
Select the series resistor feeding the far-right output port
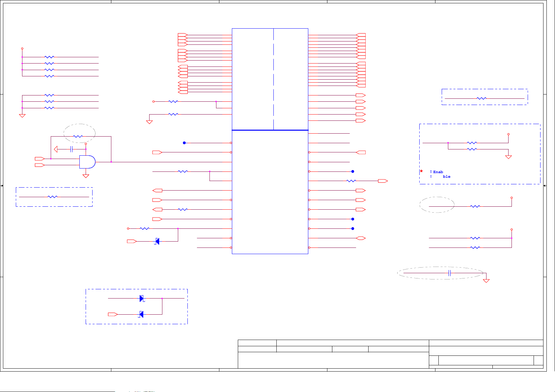[x=351, y=181]
